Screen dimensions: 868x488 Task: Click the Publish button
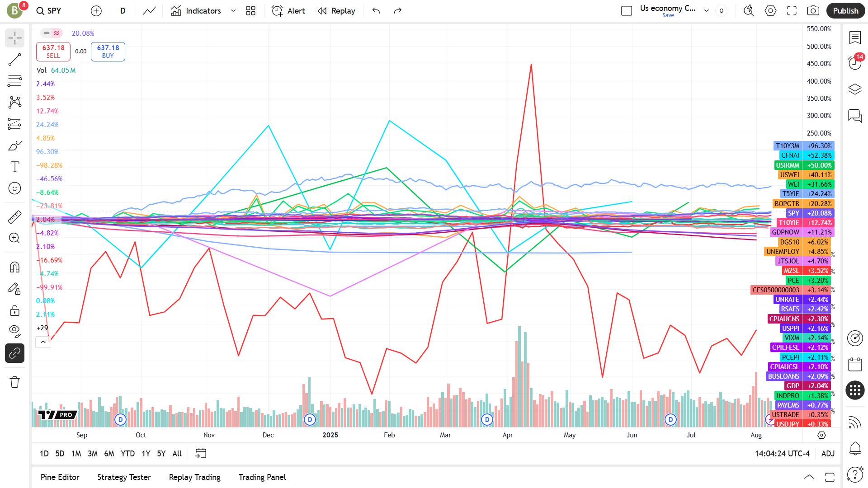click(x=845, y=11)
